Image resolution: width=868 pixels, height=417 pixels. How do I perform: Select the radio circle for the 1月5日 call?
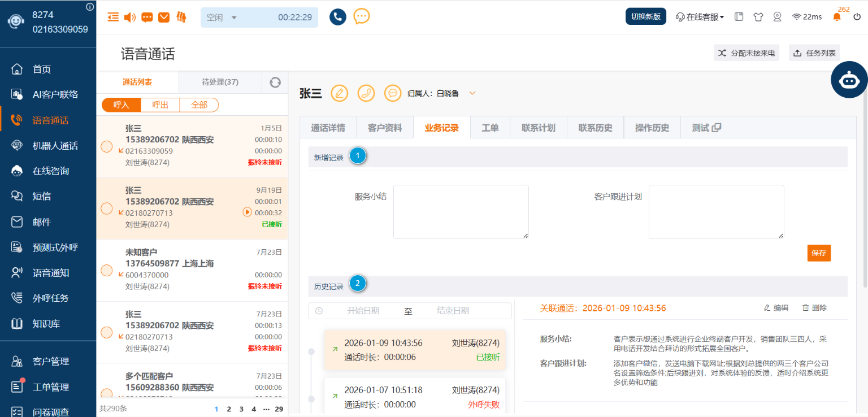click(106, 146)
